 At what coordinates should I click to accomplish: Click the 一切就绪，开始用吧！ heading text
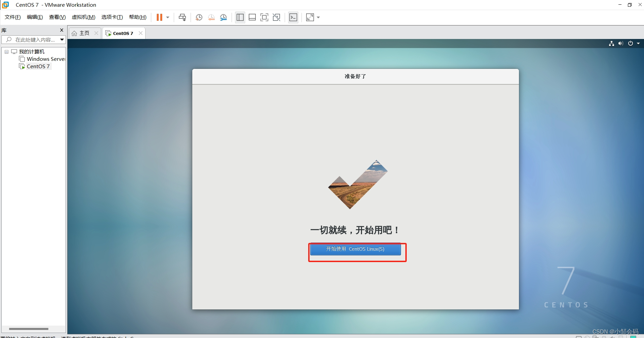(355, 230)
